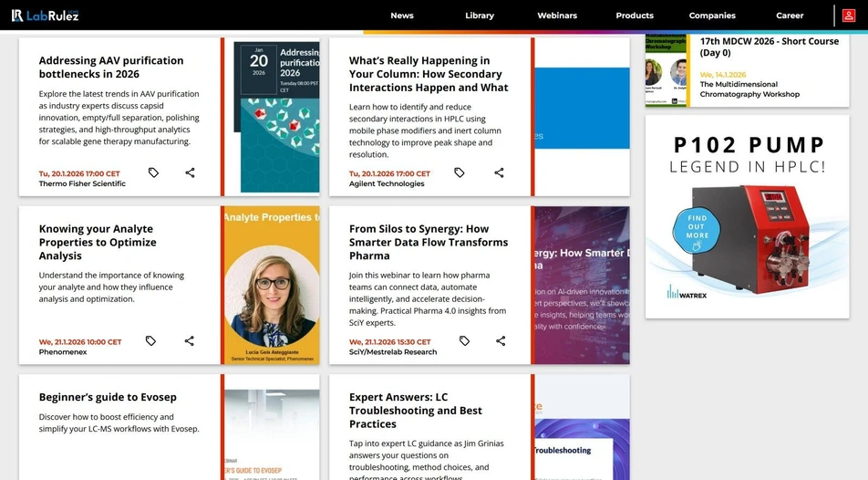868x480 pixels.
Task: Open the Library menu
Action: [x=480, y=16]
